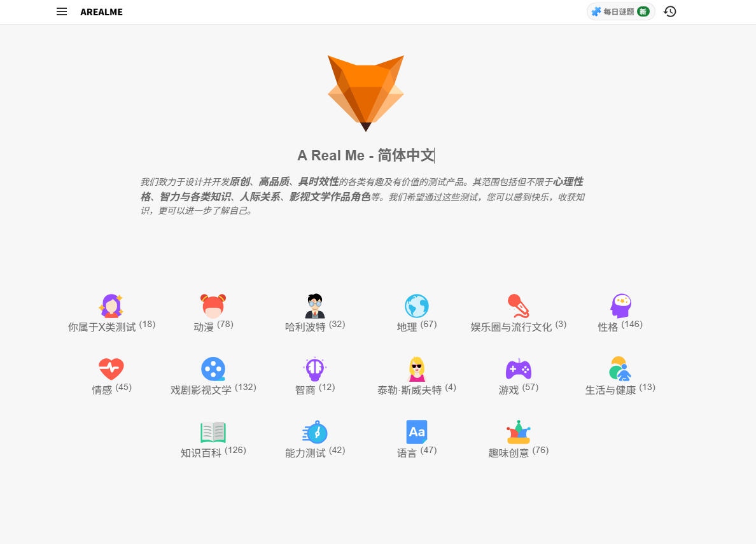This screenshot has width=756, height=544.
Task: Click the 语言 Aa document icon
Action: click(417, 432)
